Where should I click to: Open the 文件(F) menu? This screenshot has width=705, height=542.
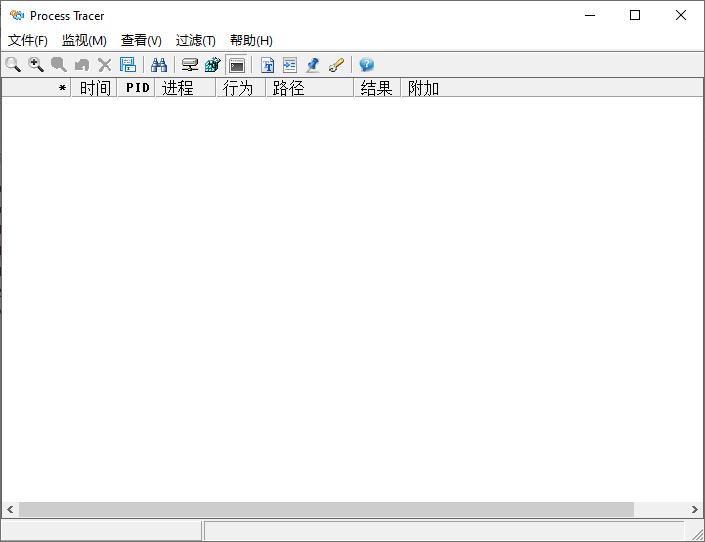coord(28,40)
